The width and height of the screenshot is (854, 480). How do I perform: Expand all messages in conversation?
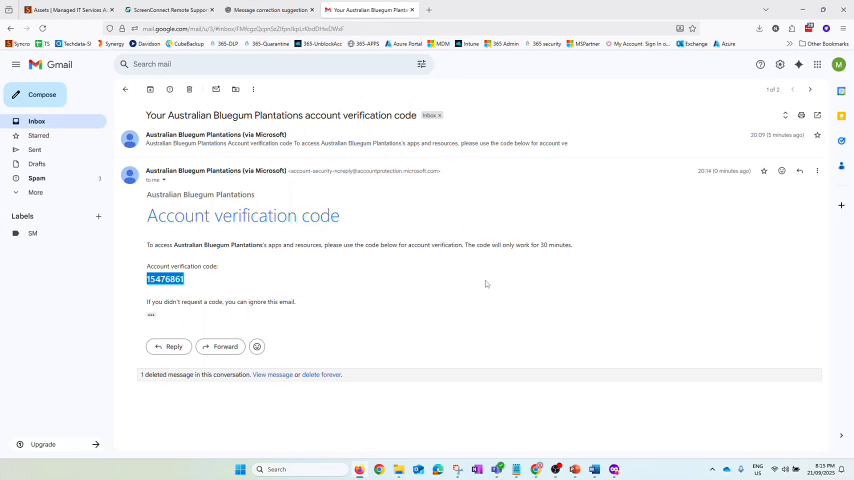click(x=785, y=115)
